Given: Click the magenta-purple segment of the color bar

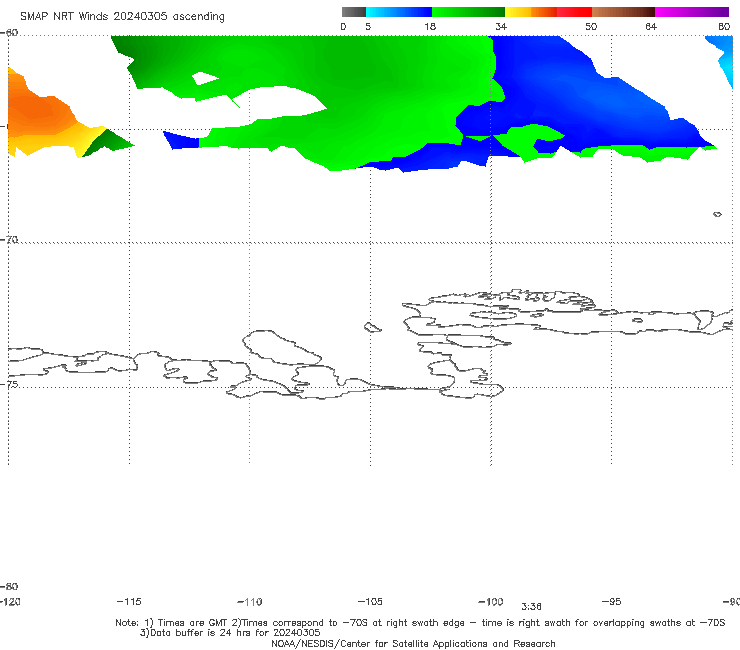Looking at the screenshot, I should point(692,12).
